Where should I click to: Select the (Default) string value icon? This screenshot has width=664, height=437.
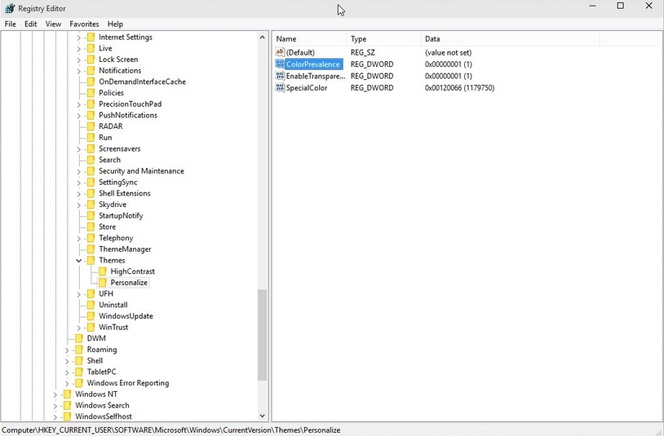pyautogui.click(x=280, y=52)
